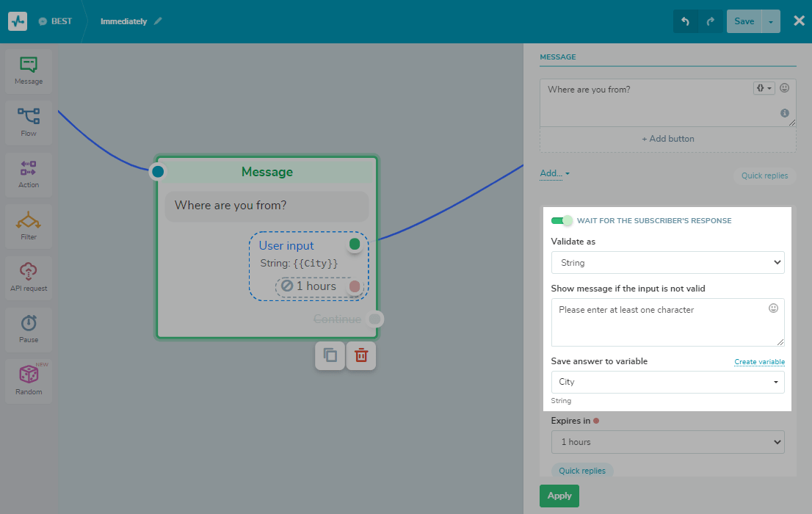Open the BEST bot breadcrumb
This screenshot has height=514, width=812.
point(55,21)
